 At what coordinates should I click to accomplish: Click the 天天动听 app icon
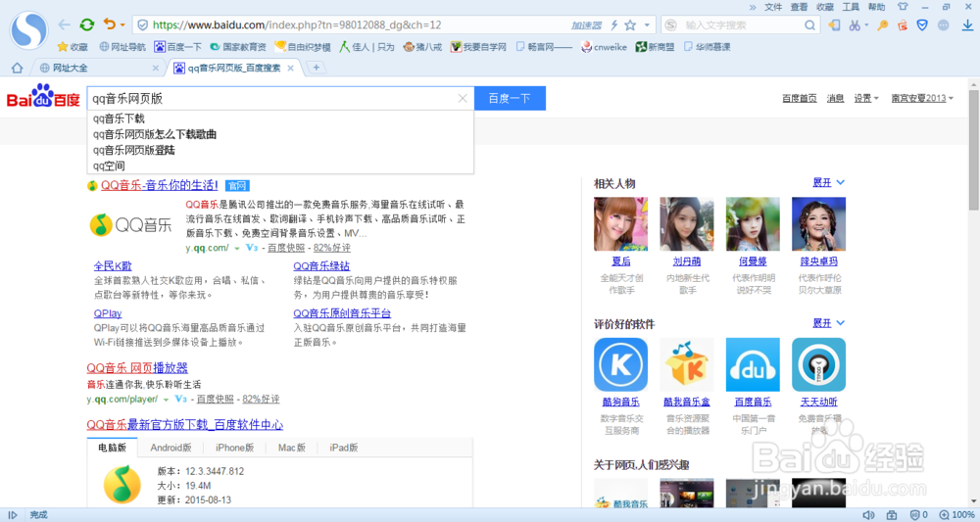point(818,364)
